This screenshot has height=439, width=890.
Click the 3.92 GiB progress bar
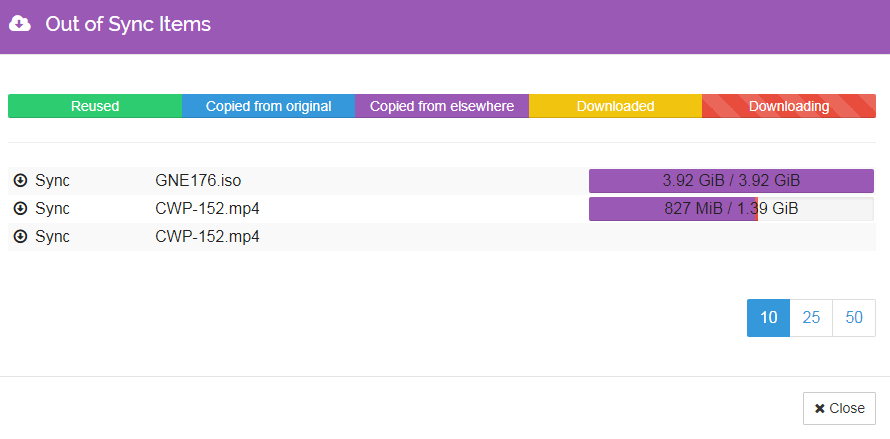point(731,181)
